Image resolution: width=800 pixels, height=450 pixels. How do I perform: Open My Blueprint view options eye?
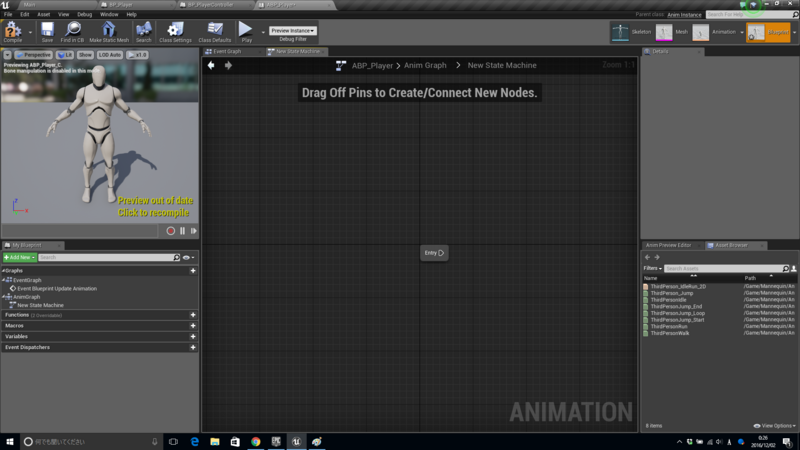click(189, 258)
